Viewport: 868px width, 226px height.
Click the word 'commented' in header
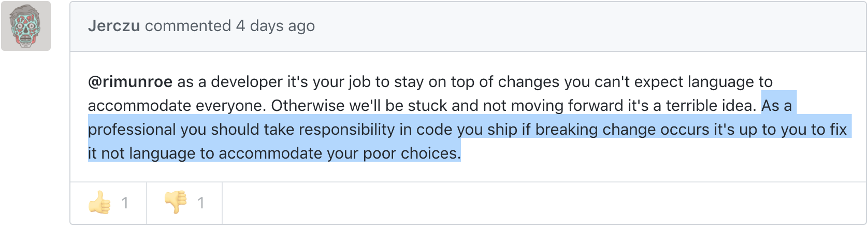click(x=188, y=26)
